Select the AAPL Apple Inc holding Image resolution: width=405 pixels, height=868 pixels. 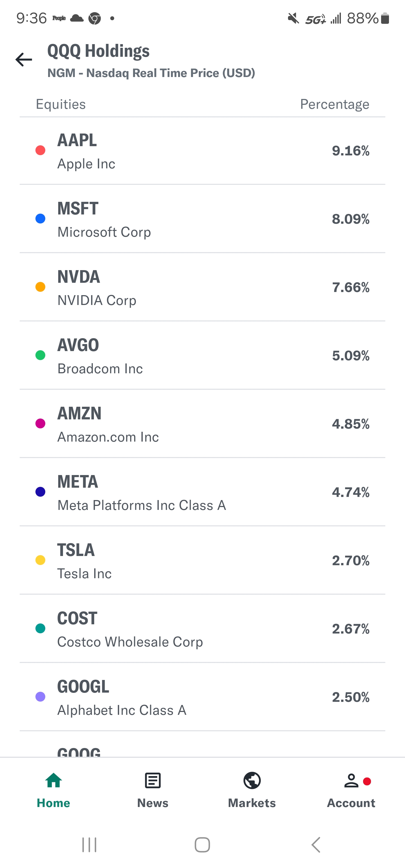202,151
